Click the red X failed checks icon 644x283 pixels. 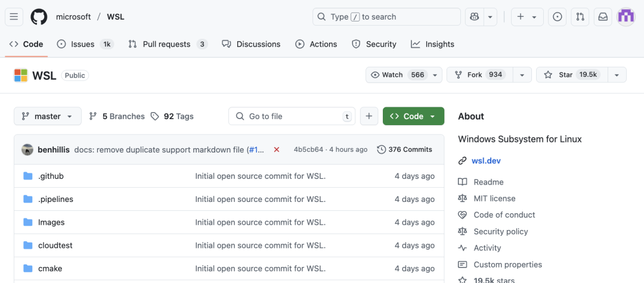277,150
